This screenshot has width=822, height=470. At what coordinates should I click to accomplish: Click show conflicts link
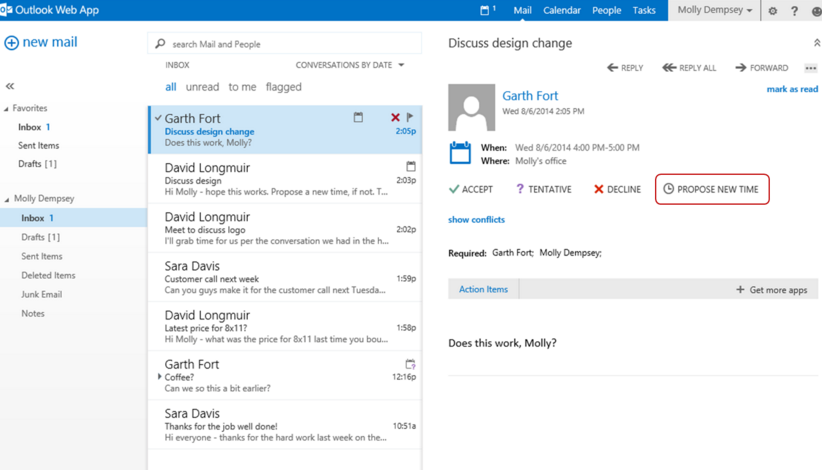(x=477, y=220)
